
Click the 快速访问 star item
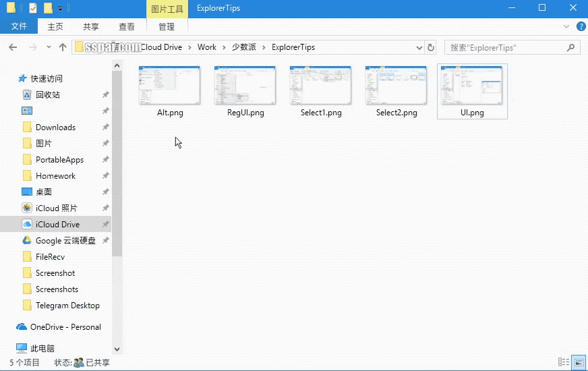coord(40,78)
